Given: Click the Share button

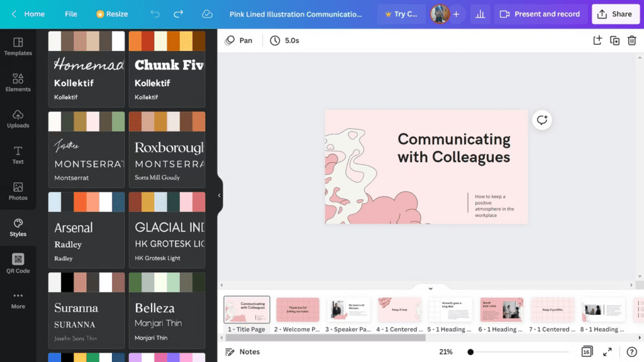Looking at the screenshot, I should (615, 14).
